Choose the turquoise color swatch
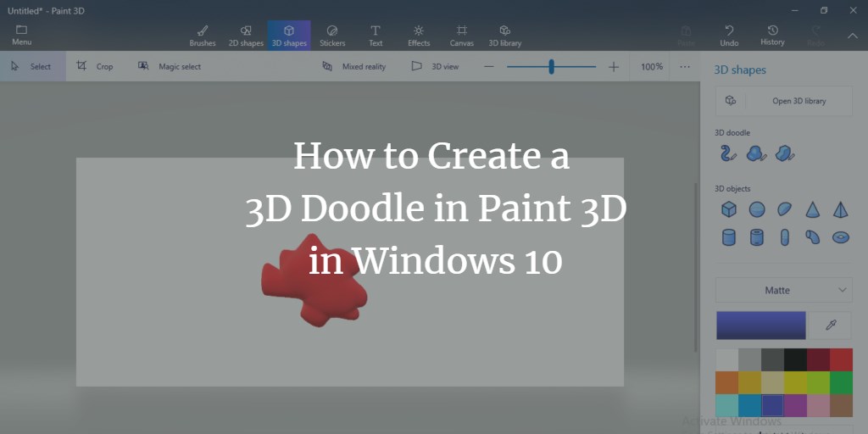This screenshot has width=868, height=434. pyautogui.click(x=726, y=406)
